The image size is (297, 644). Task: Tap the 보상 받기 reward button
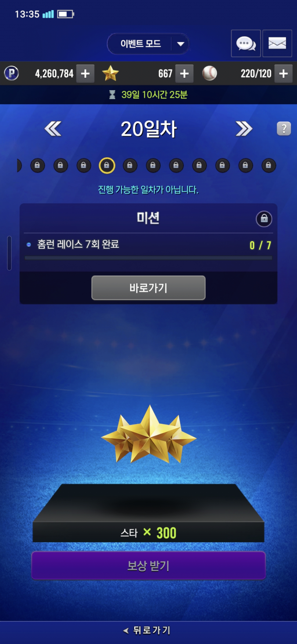(148, 566)
